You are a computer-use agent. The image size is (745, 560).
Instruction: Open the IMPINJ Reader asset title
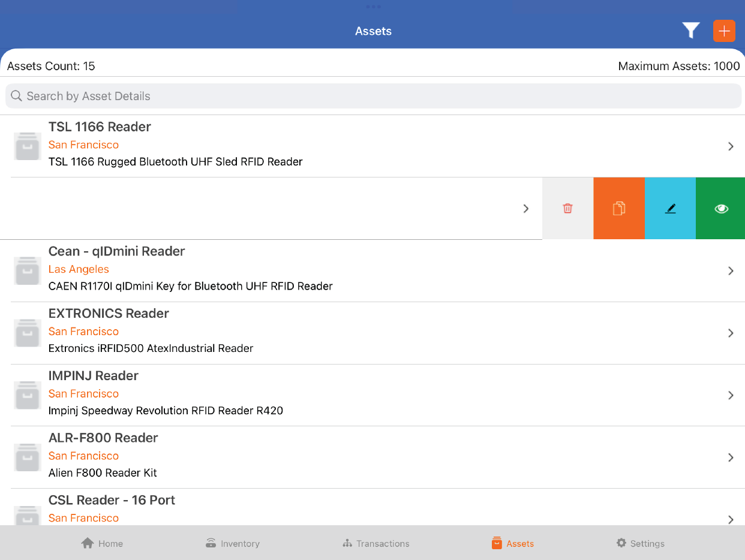pyautogui.click(x=93, y=376)
